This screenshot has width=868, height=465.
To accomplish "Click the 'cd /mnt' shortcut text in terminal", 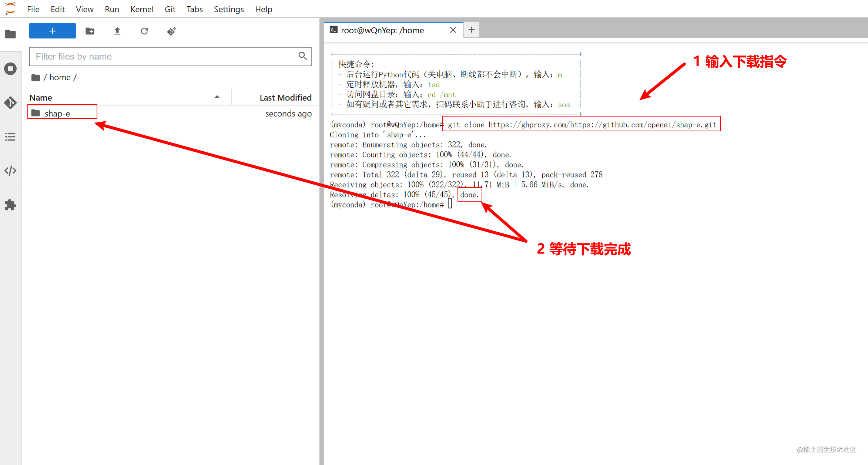I will [442, 95].
